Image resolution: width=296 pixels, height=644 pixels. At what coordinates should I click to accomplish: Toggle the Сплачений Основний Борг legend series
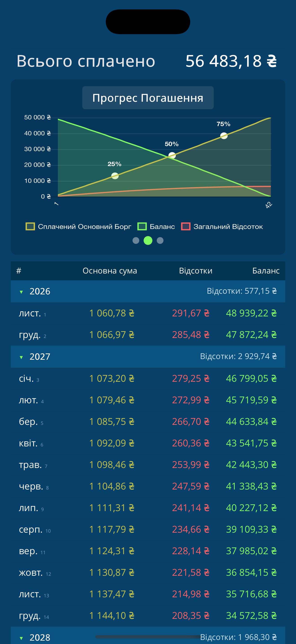78,227
